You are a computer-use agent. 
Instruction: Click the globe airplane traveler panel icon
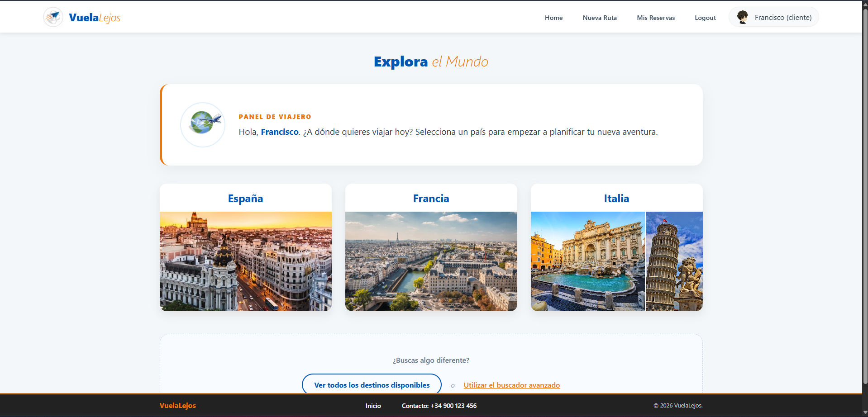coord(203,125)
